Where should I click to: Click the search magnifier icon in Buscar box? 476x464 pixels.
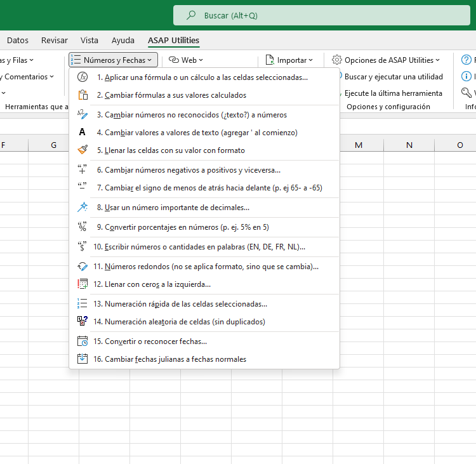click(x=191, y=15)
